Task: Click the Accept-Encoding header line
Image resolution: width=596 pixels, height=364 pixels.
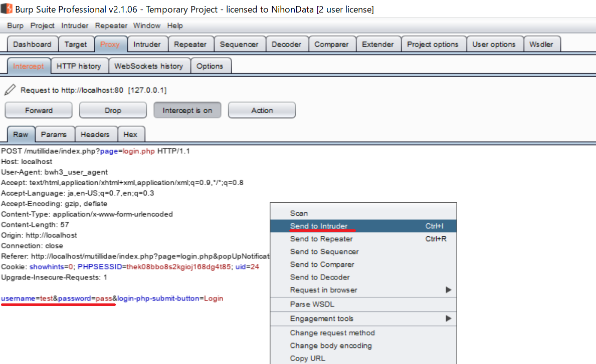Action: coord(54,204)
